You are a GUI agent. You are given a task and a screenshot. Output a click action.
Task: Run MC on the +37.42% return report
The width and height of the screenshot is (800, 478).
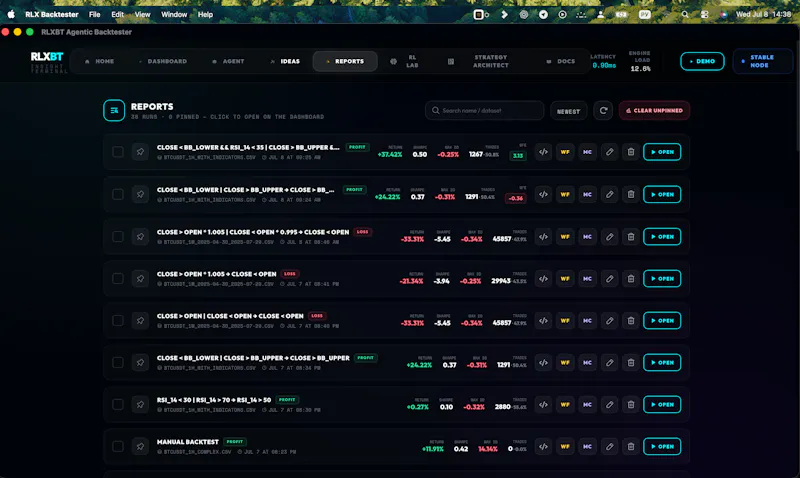coord(587,152)
